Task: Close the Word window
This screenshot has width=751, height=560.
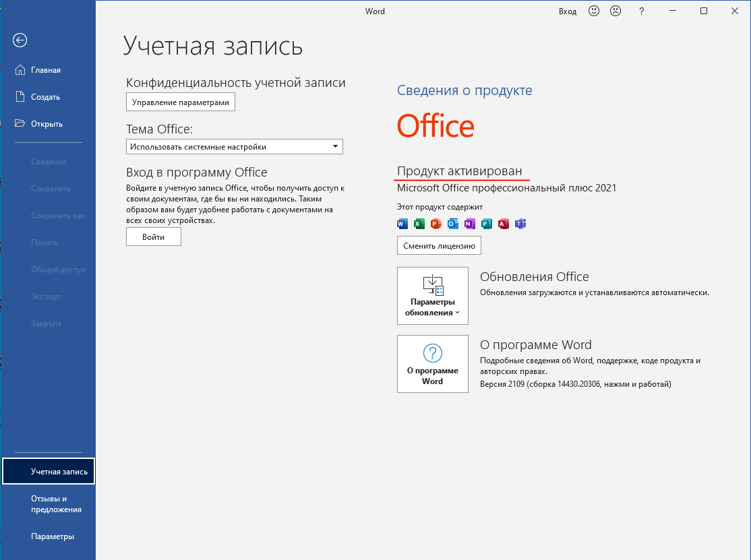Action: click(735, 11)
